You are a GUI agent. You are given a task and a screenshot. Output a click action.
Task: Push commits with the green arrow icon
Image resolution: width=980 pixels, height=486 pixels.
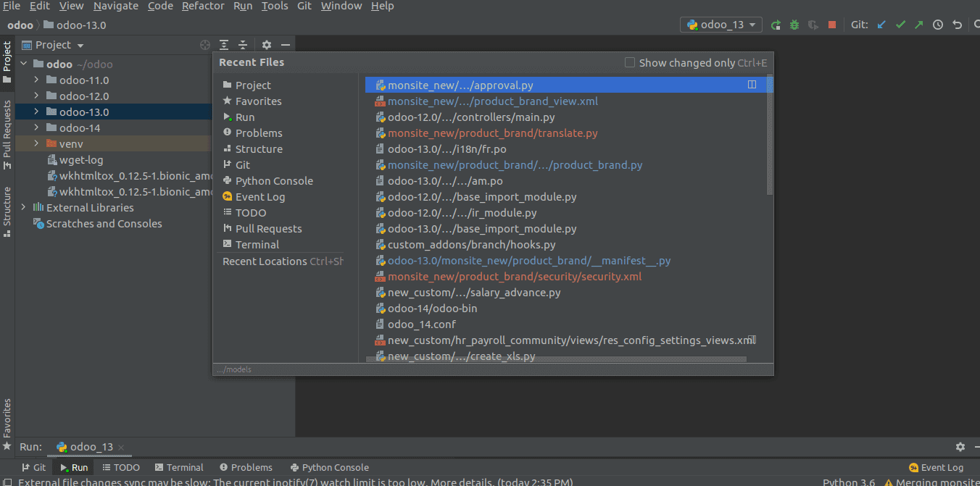(x=919, y=25)
